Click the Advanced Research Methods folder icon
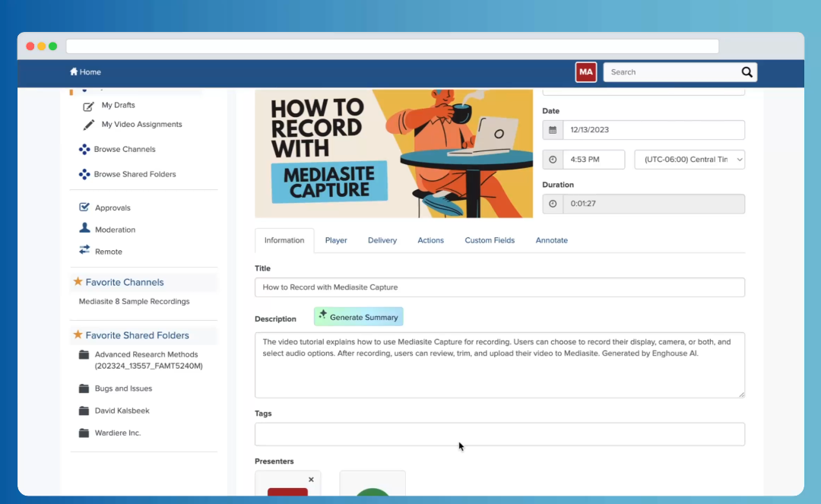This screenshot has height=504, width=821. click(x=84, y=355)
